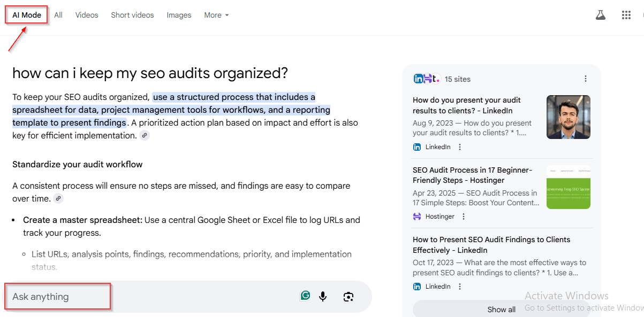Open the Google apps grid

626,15
